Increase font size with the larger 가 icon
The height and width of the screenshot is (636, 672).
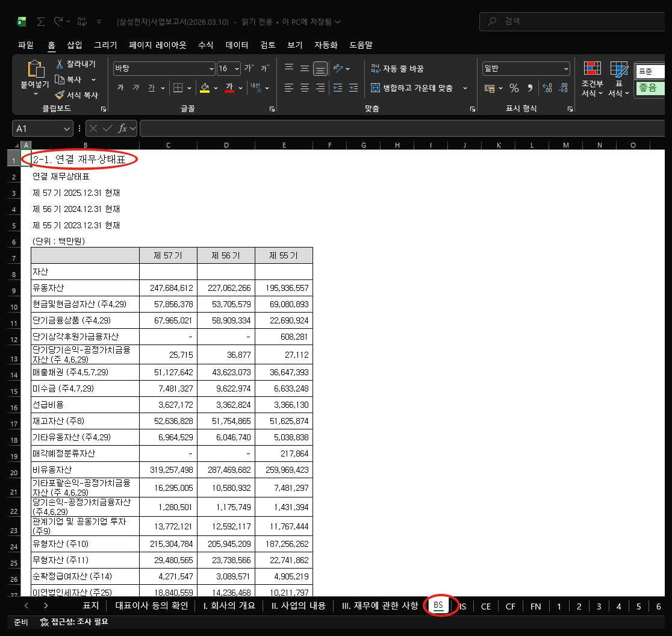coord(249,68)
